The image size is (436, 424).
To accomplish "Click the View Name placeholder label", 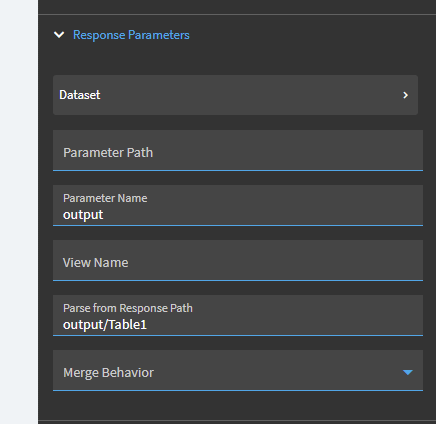I will coord(96,263).
